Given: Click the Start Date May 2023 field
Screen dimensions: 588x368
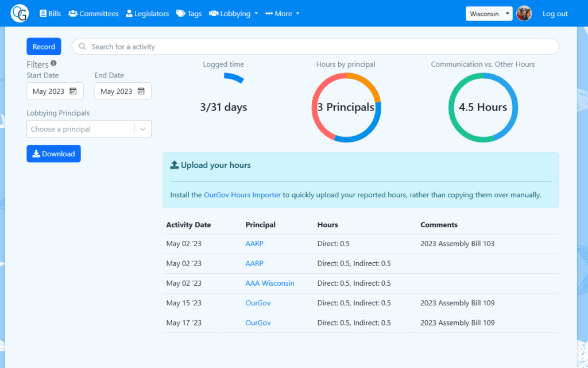Looking at the screenshot, I should 55,91.
